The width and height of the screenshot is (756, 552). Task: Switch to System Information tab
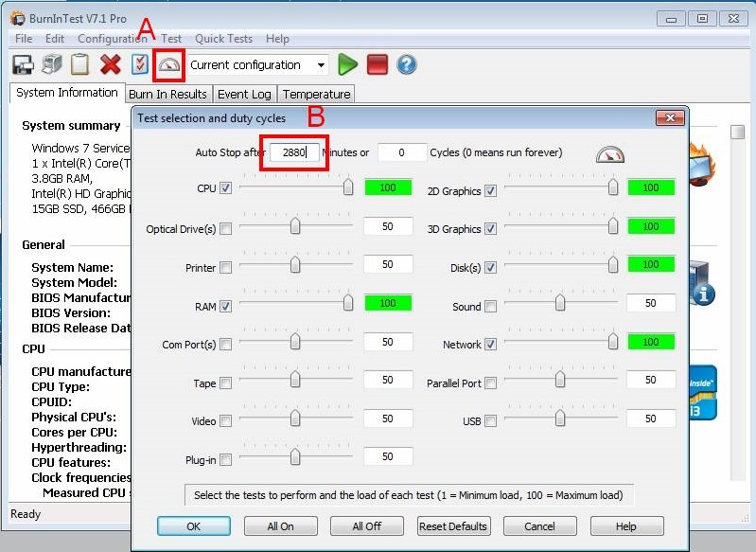tap(67, 93)
